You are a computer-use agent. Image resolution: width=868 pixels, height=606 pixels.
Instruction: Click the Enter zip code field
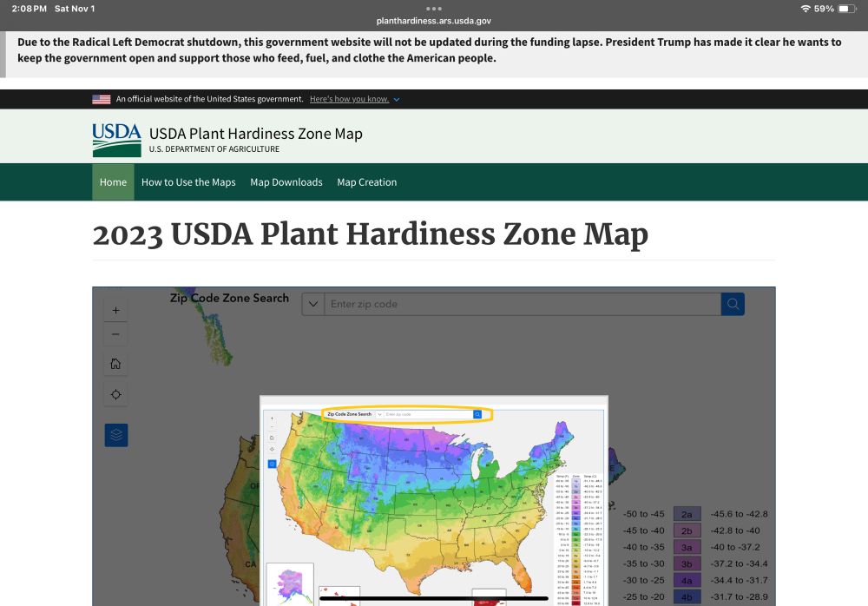523,304
